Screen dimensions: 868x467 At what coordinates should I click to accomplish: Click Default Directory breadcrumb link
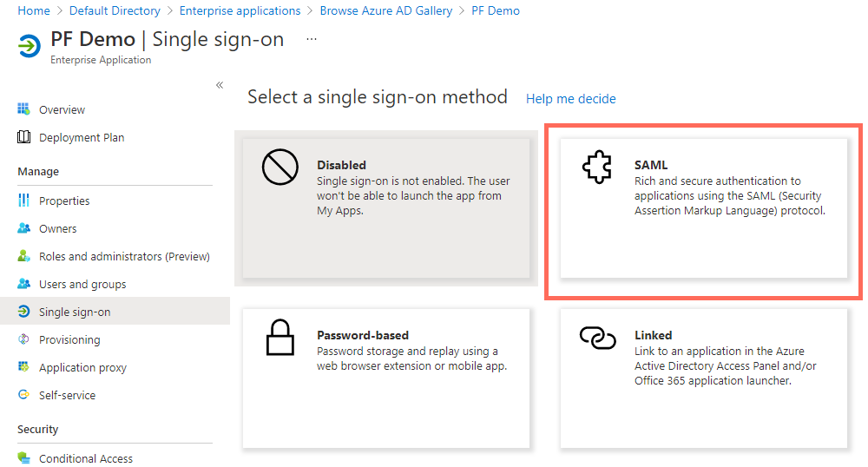[x=115, y=10]
